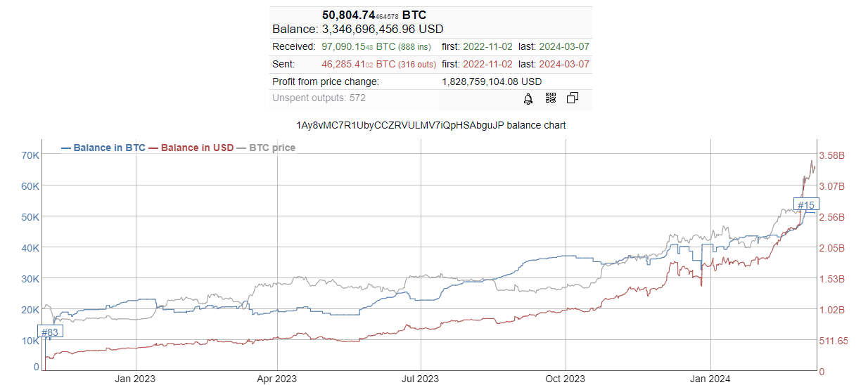Viewport: 868px width, 385px height.
Task: Click the bell alert notification icon
Action: (528, 98)
